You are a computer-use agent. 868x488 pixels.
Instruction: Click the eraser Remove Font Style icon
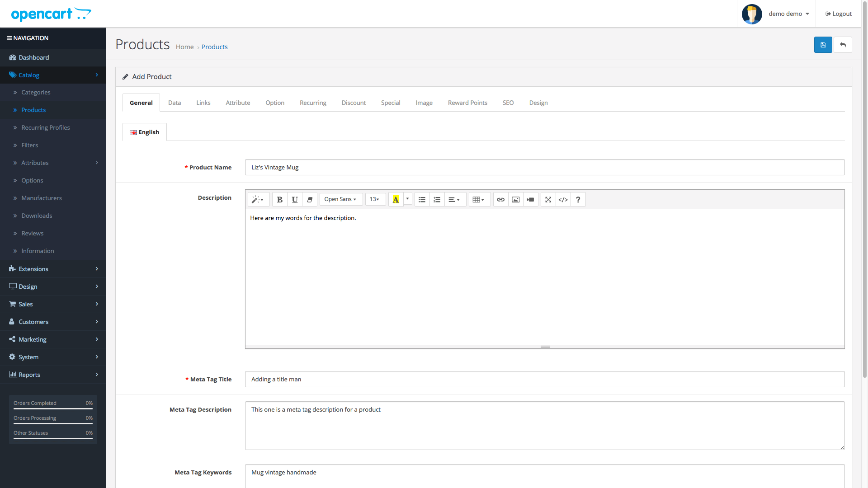(x=310, y=199)
